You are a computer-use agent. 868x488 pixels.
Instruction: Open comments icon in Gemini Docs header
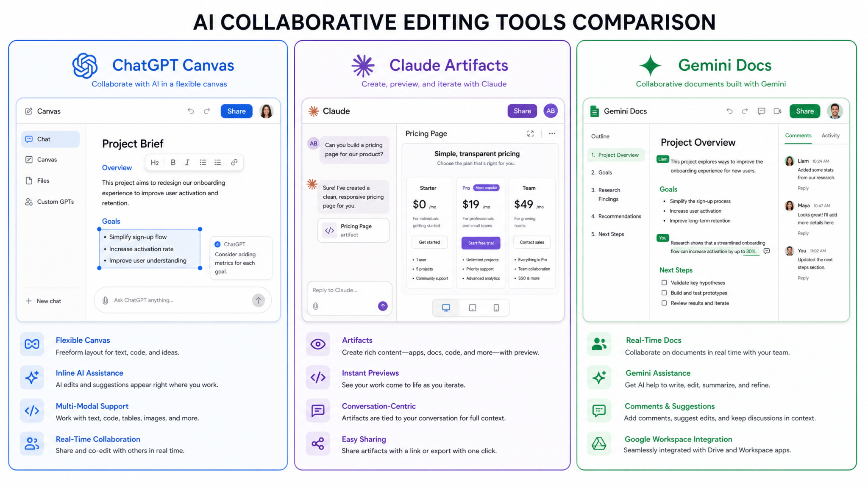coord(761,111)
